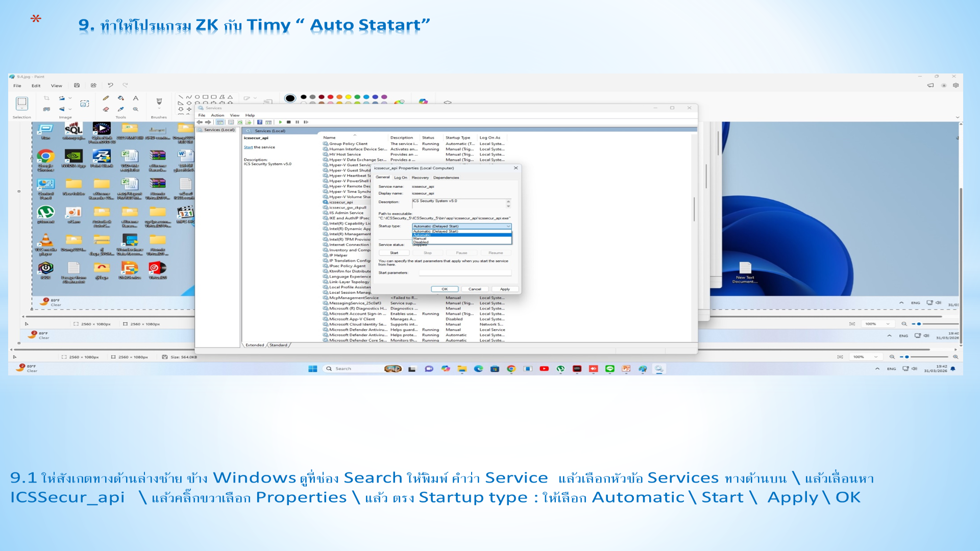Click the YouTube icon on the taskbar

point(544,368)
